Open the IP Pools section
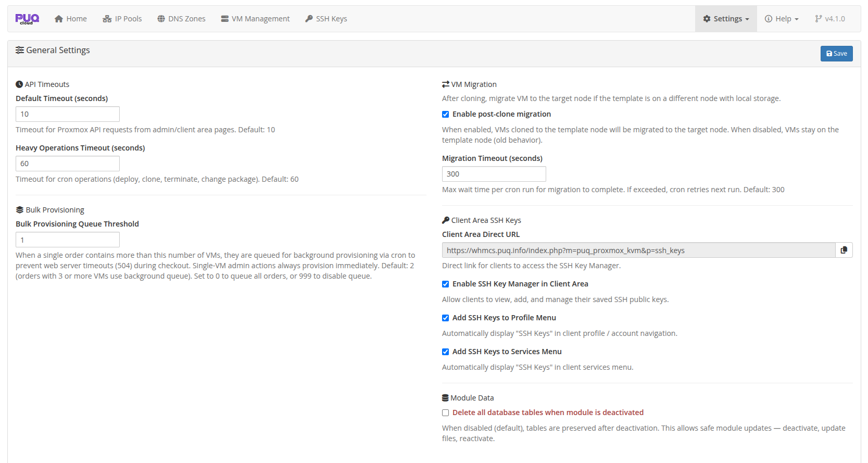The height and width of the screenshot is (463, 868). (122, 19)
